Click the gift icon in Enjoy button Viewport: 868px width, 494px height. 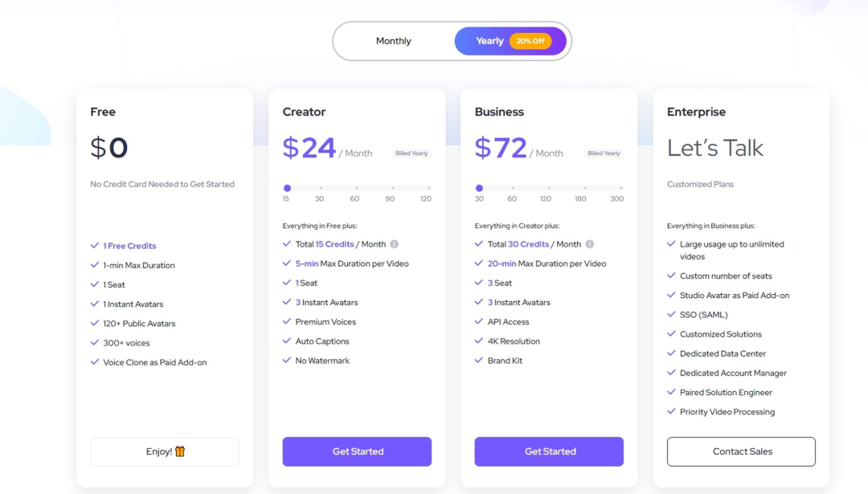pos(180,451)
